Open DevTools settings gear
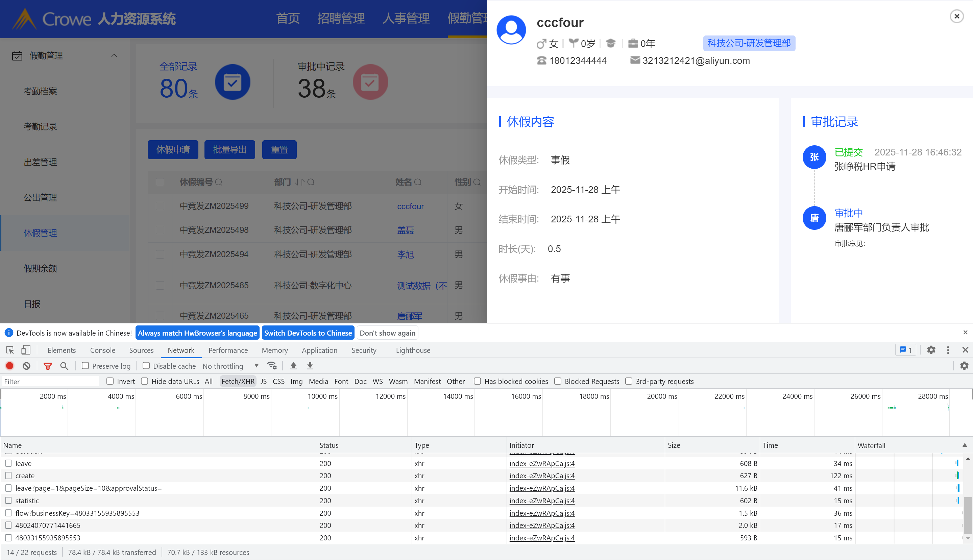Viewport: 973px width, 560px height. click(931, 350)
